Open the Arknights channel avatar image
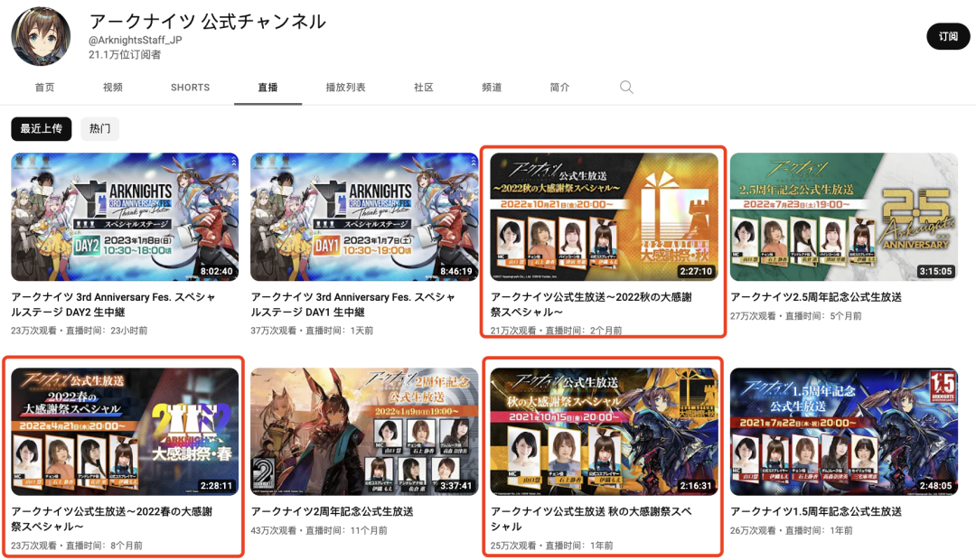This screenshot has width=976, height=560. 41,37
